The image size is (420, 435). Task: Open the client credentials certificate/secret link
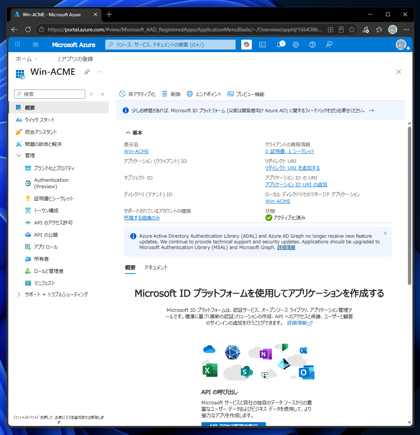coord(290,151)
